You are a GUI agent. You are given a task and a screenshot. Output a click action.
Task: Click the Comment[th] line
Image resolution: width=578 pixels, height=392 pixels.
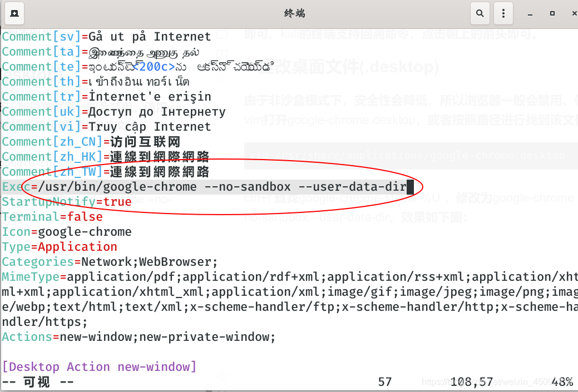pos(96,82)
